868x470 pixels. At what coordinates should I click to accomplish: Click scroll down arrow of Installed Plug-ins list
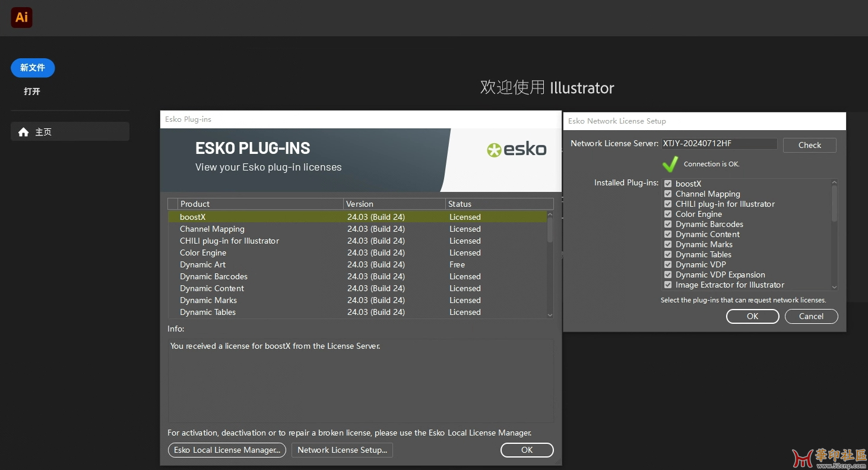click(834, 287)
